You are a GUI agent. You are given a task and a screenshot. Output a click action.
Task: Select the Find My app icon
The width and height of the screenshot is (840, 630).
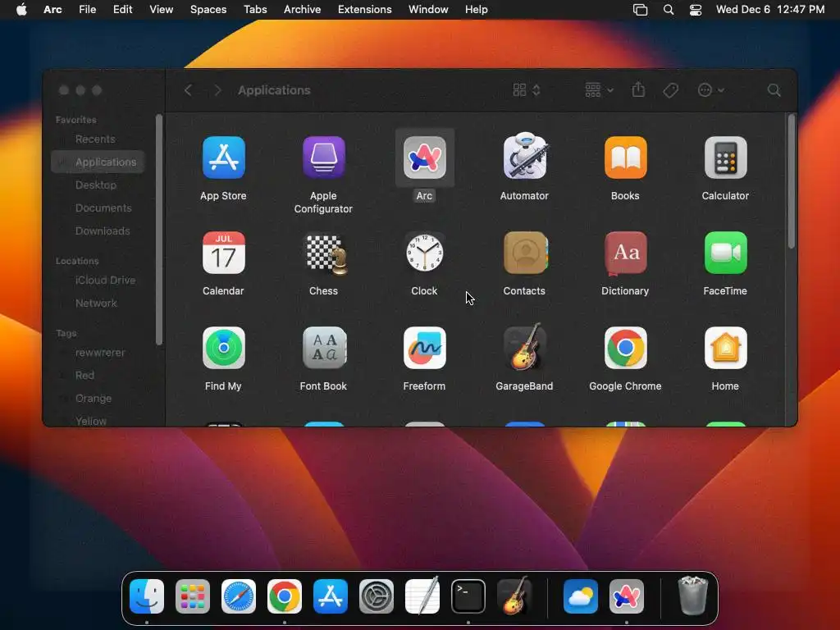(x=223, y=348)
